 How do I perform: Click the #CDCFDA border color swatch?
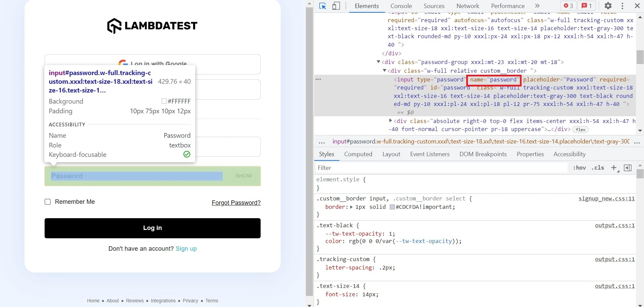point(392,207)
